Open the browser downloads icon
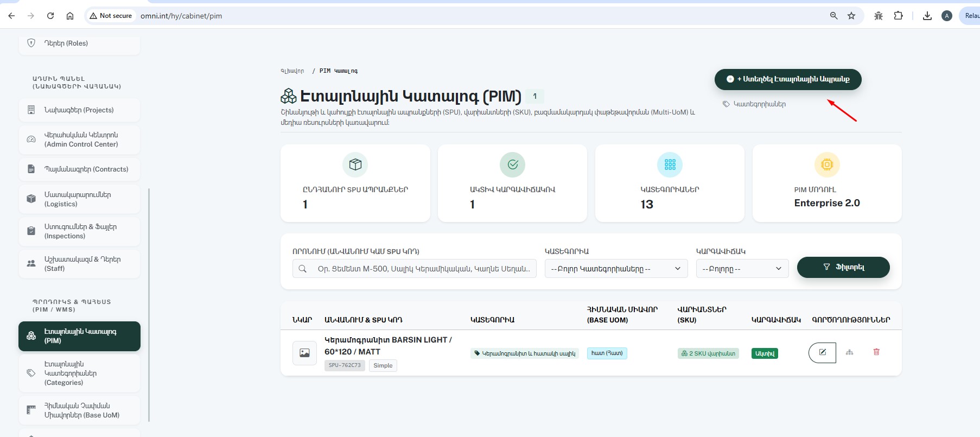 927,16
